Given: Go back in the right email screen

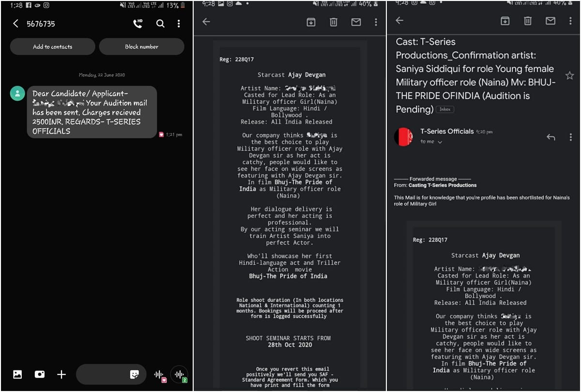Looking at the screenshot, I should (x=399, y=20).
